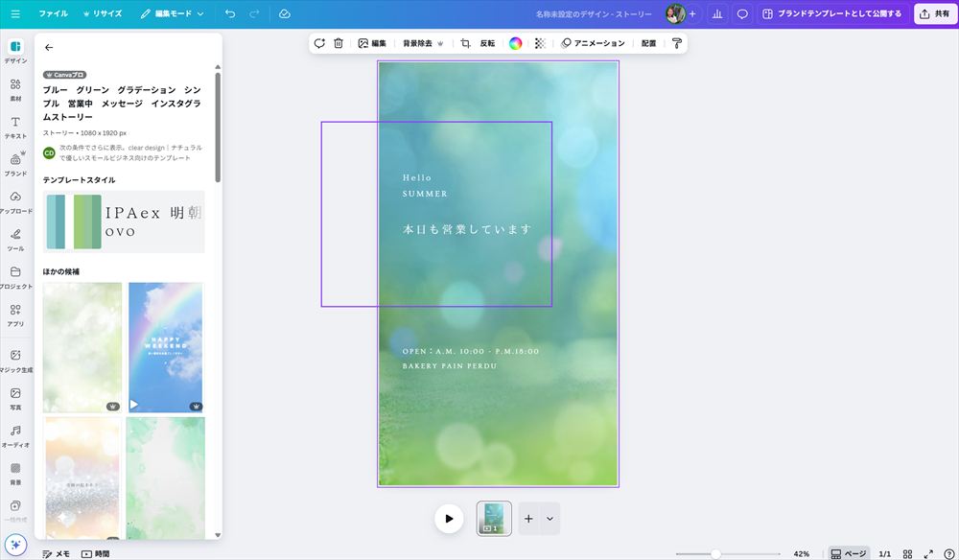Click the SUMMER text on canvas

click(425, 193)
